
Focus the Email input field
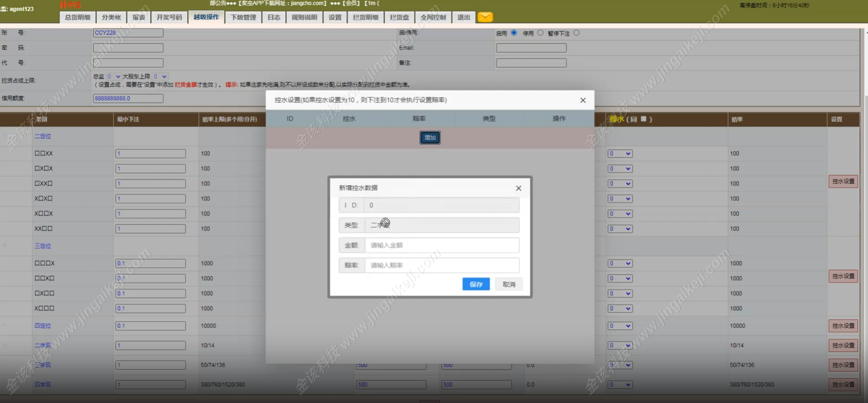click(531, 48)
